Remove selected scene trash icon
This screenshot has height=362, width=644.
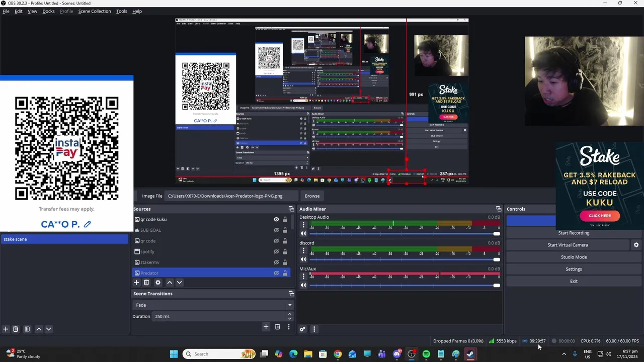click(16, 329)
